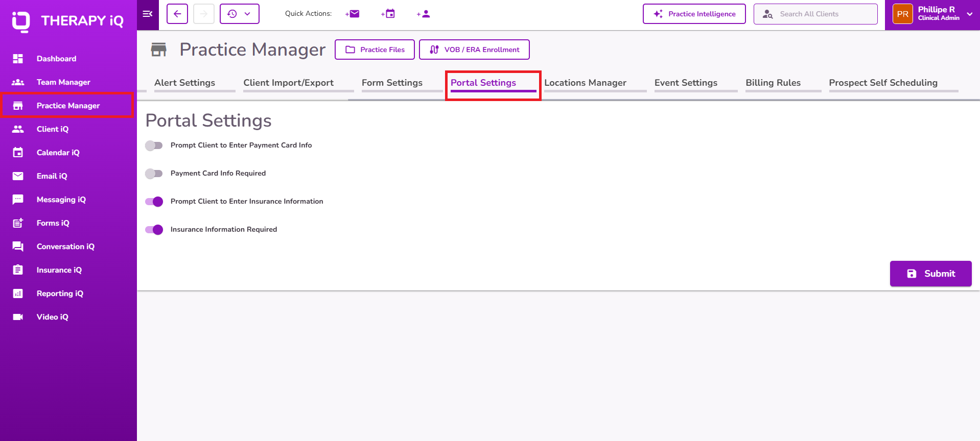Viewport: 980px width, 441px height.
Task: Open Client iQ in the sidebar
Action: (68, 129)
